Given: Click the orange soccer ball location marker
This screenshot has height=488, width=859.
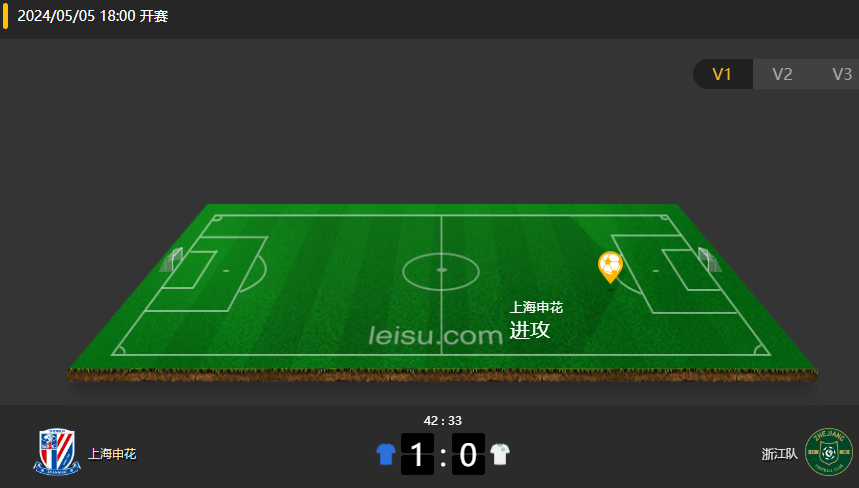Looking at the screenshot, I should click(610, 267).
